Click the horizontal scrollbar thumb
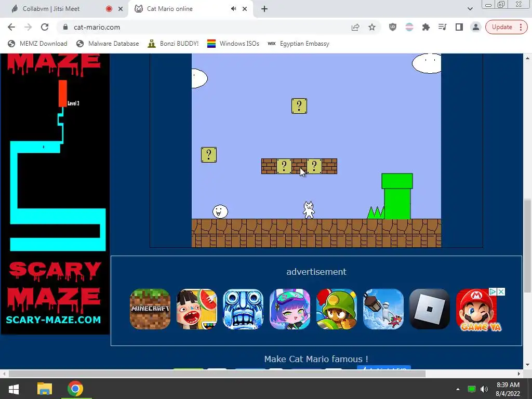532x399 pixels. [x=217, y=374]
